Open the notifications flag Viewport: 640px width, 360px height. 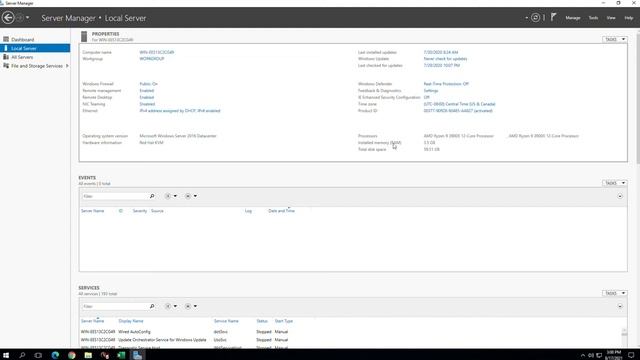(x=553, y=17)
